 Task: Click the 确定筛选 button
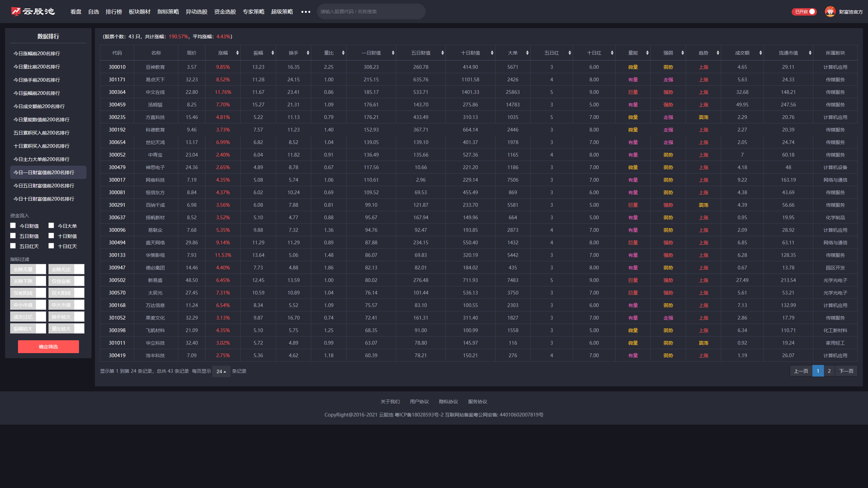48,347
